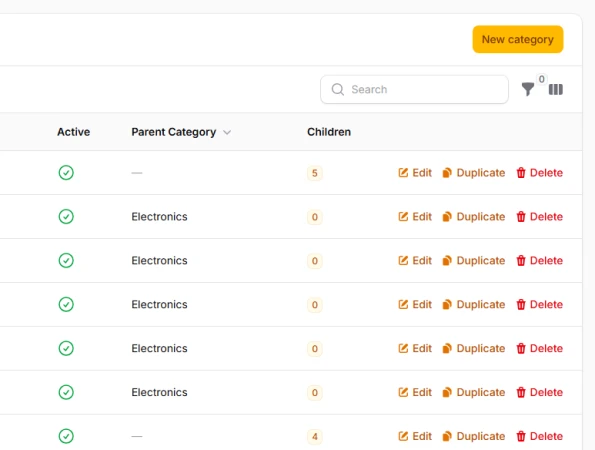The width and height of the screenshot is (595, 450).
Task: Toggle columns visibility icon
Action: pos(556,90)
